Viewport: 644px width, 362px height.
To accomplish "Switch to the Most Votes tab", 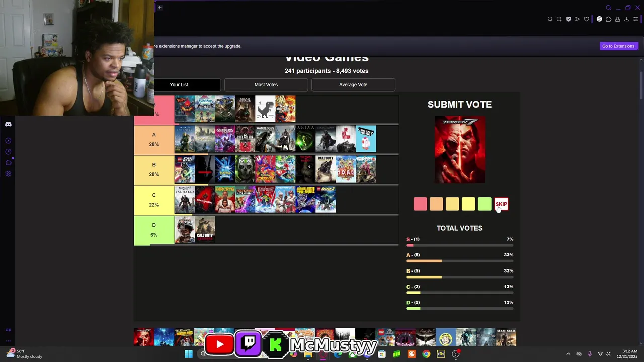I will [x=266, y=85].
